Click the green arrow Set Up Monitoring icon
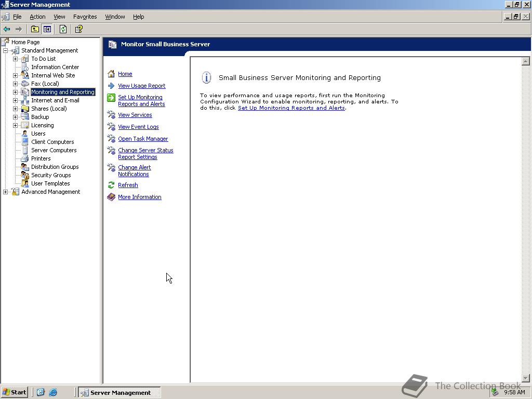532x399 pixels. click(x=111, y=98)
